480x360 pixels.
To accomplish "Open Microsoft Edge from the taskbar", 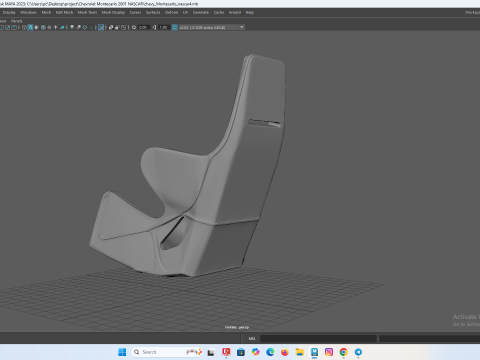I will tap(270, 352).
